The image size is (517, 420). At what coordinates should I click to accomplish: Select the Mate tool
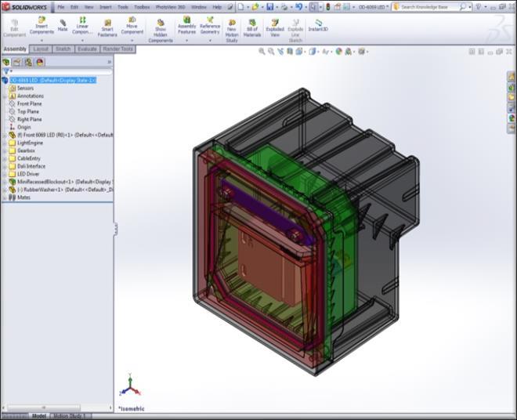pyautogui.click(x=63, y=25)
